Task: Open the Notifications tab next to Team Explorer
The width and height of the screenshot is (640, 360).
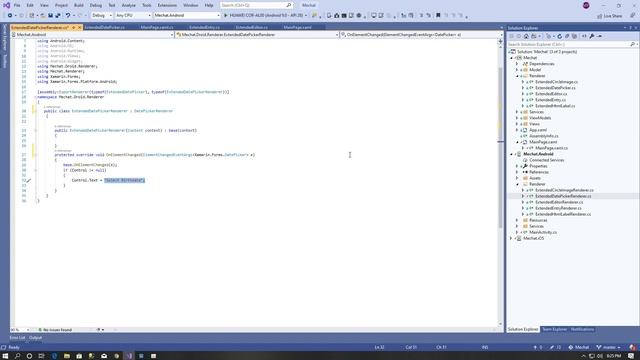Action: click(x=582, y=329)
